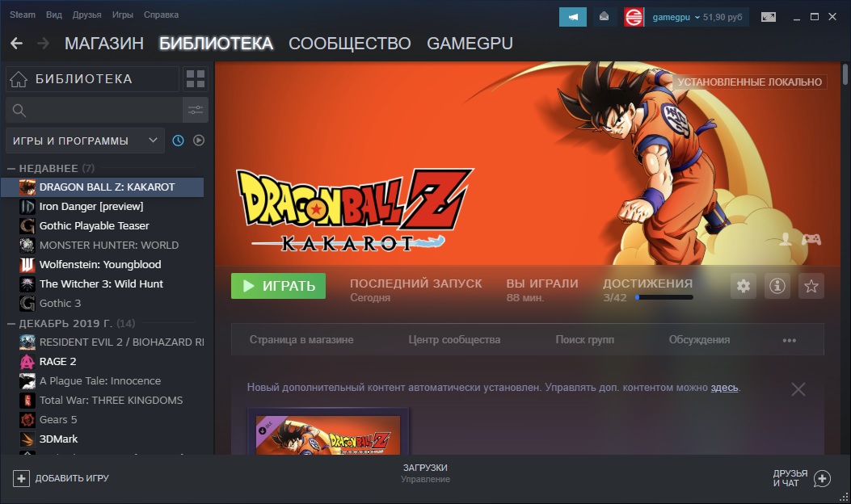Add game to favorites star
This screenshot has height=504, width=851.
811,286
